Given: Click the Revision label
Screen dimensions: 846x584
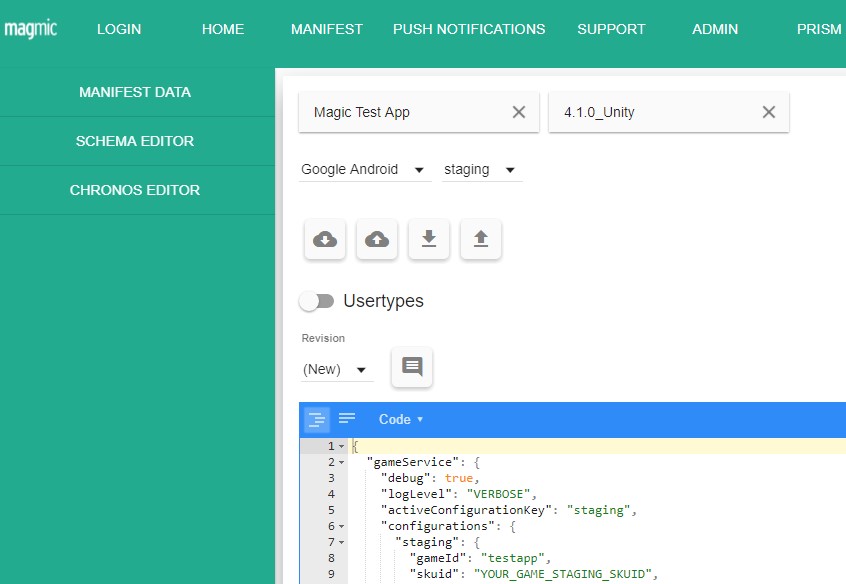Looking at the screenshot, I should tap(323, 338).
